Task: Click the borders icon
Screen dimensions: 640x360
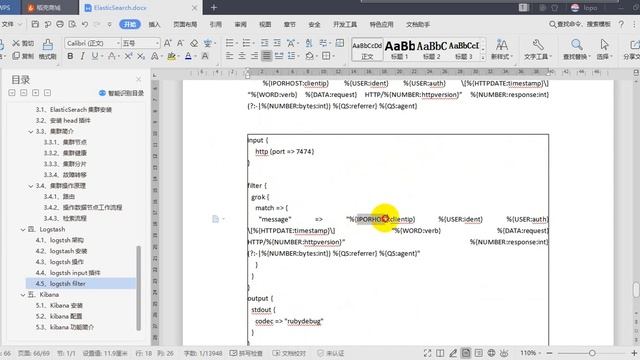Action: (x=327, y=56)
